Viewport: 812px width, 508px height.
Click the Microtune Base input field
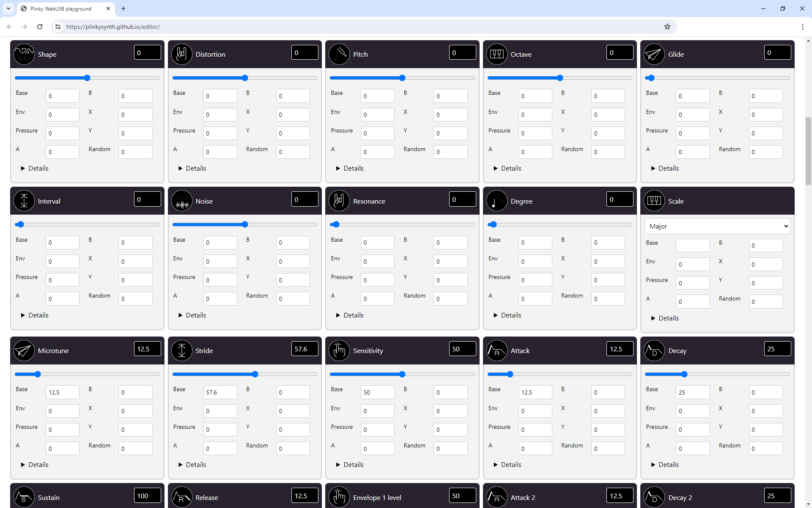pos(62,392)
